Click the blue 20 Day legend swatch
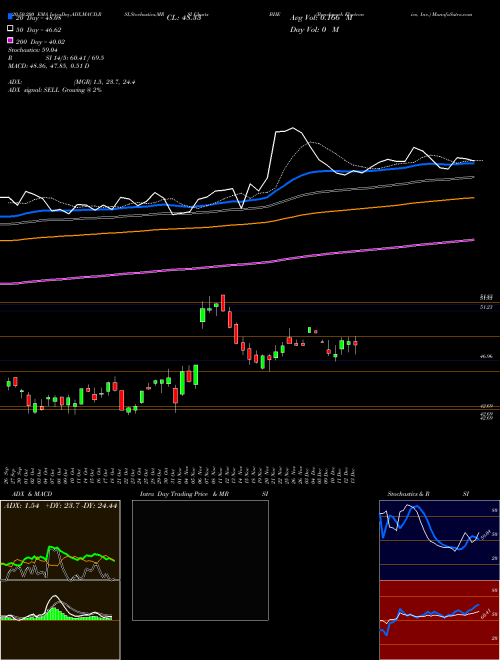The width and height of the screenshot is (500, 660). (x=10, y=17)
